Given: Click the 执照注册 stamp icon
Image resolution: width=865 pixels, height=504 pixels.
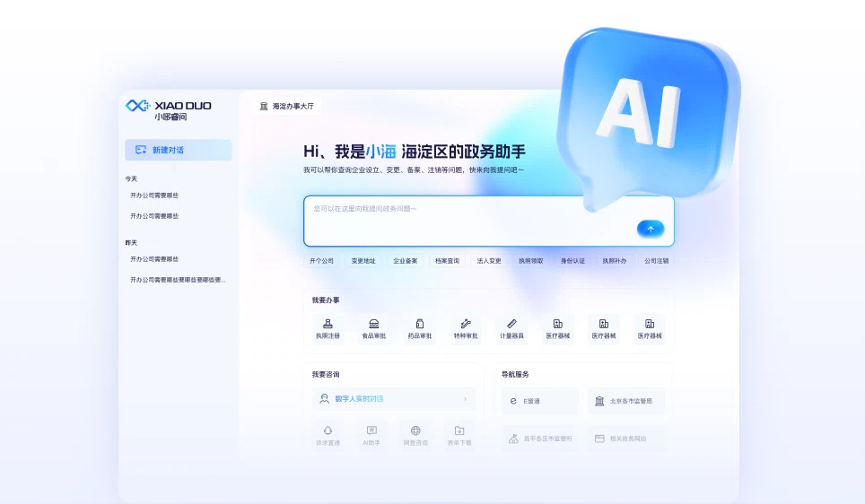Looking at the screenshot, I should (328, 324).
